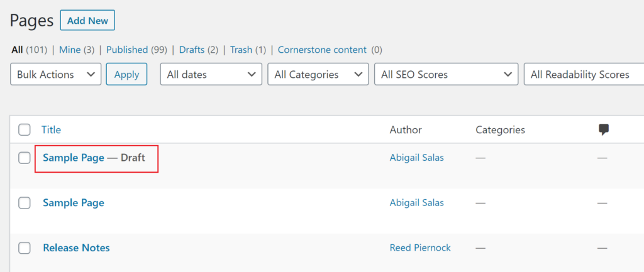Filter by Cornerstone content
Image resolution: width=644 pixels, height=272 pixels.
(x=322, y=50)
